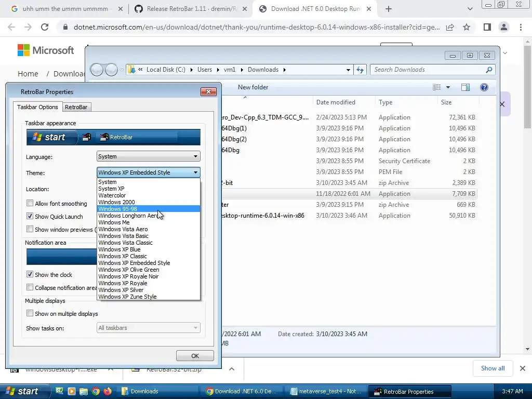Sort by Type column header
This screenshot has height=399, width=532.
coord(385,102)
